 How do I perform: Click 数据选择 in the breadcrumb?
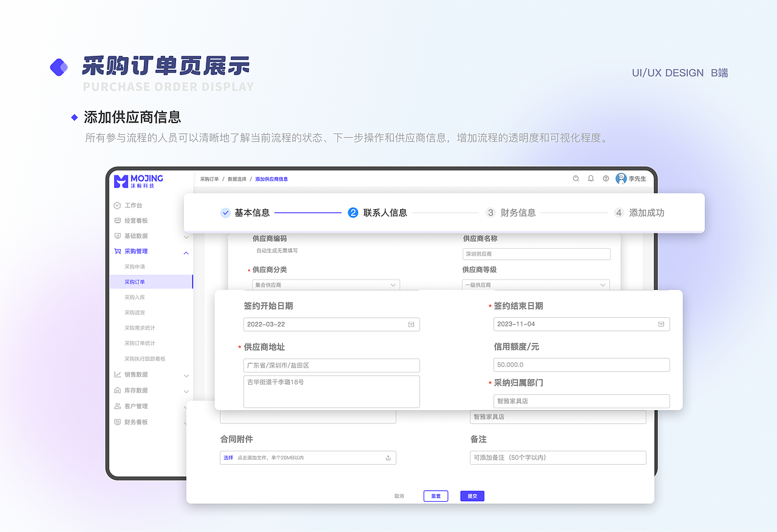coord(237,179)
